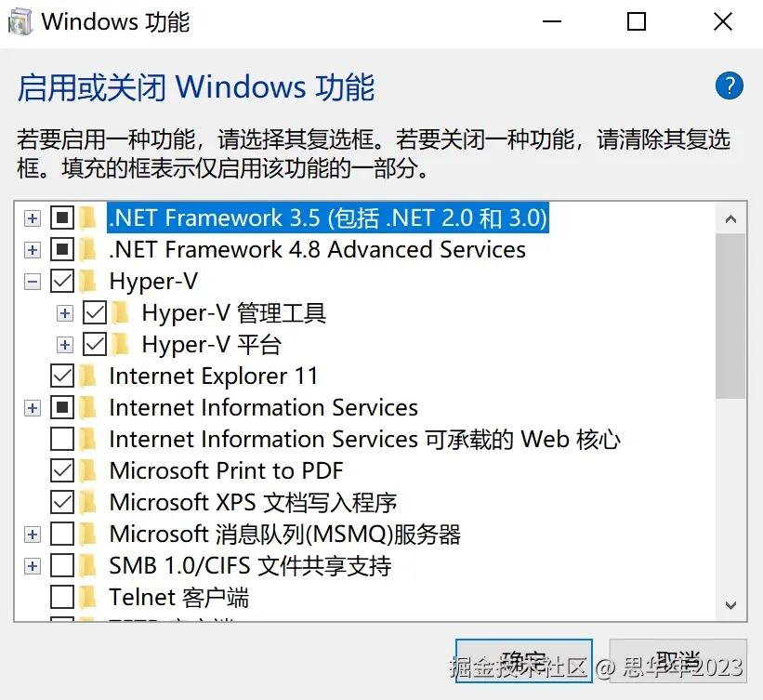Uncheck the Internet Explorer 11 checkbox
Image resolution: width=763 pixels, height=700 pixels.
tap(62, 376)
